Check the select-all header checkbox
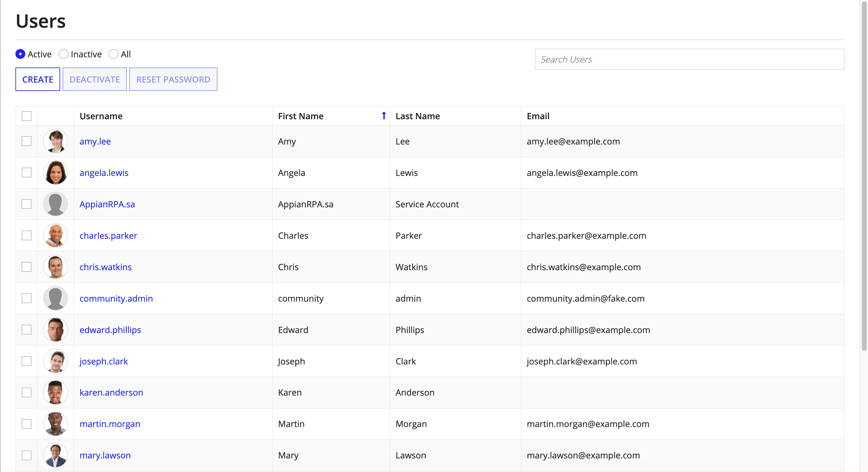868x472 pixels. click(27, 116)
